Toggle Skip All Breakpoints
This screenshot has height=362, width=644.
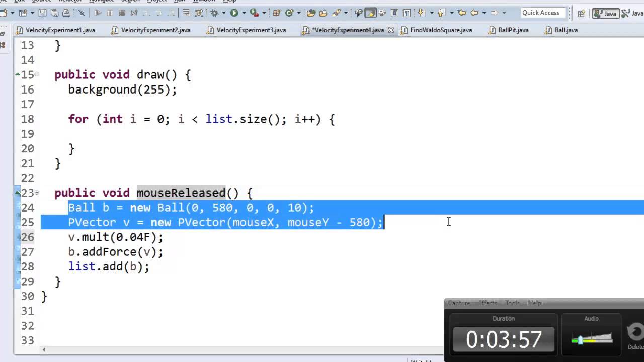pos(82,13)
